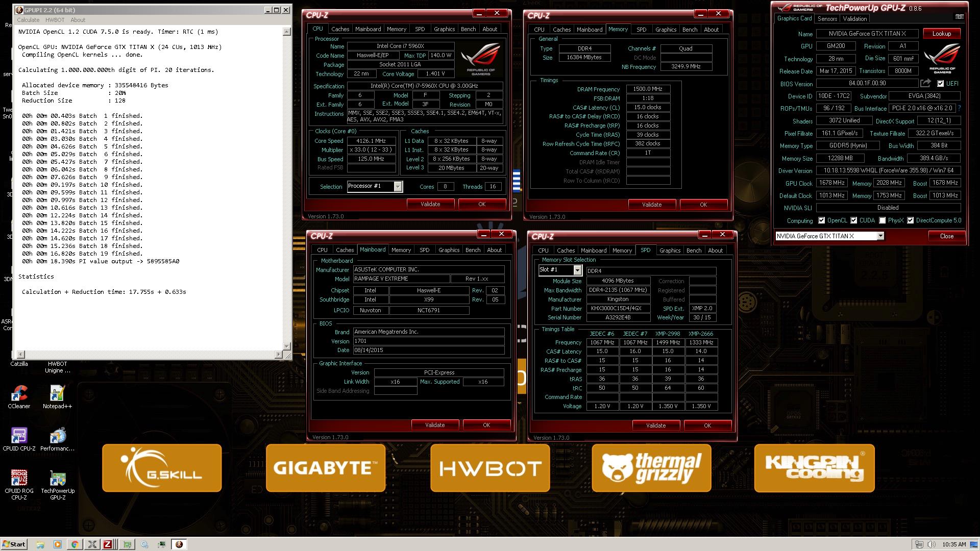Viewport: 980px width, 551px height.
Task: Toggle the DirectCompute 5.0 checkbox
Action: (910, 220)
